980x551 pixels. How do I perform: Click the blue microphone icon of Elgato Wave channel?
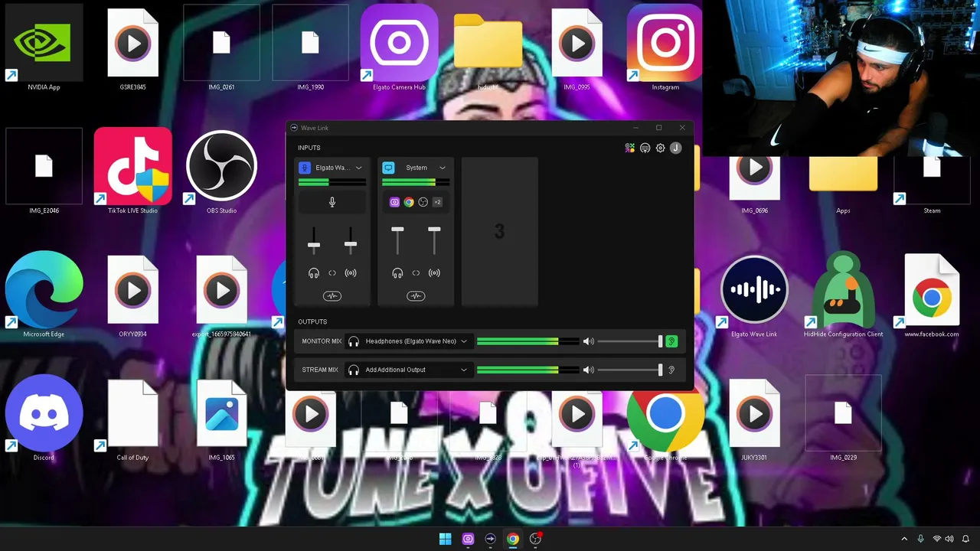(305, 168)
